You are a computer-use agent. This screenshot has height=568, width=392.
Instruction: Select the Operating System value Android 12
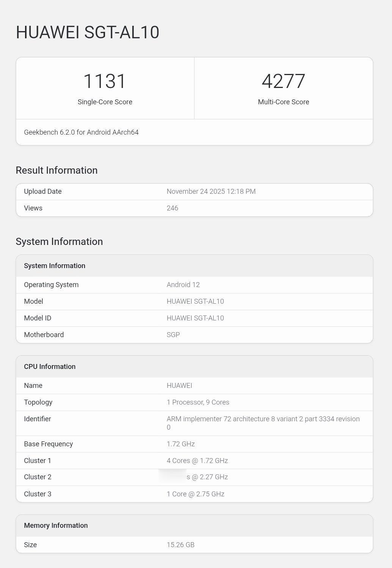click(183, 285)
